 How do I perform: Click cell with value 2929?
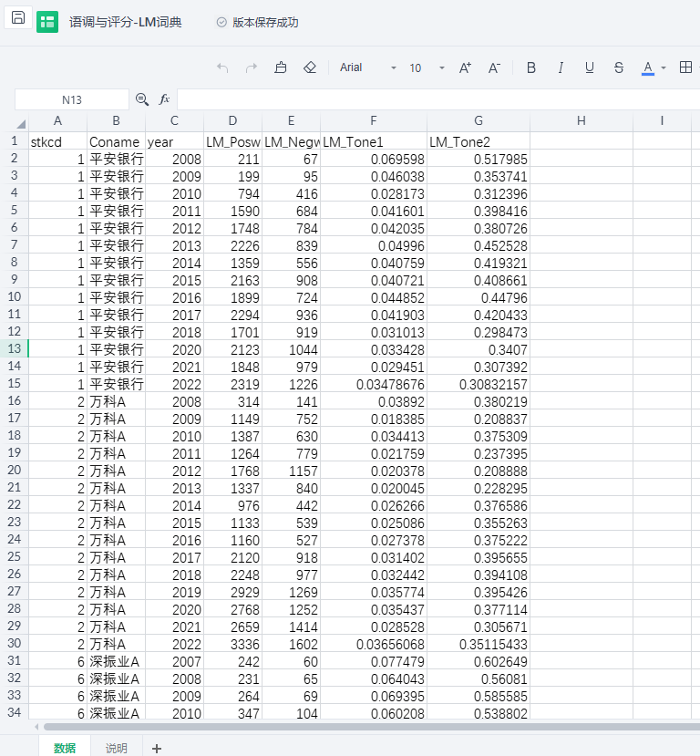pos(232,592)
